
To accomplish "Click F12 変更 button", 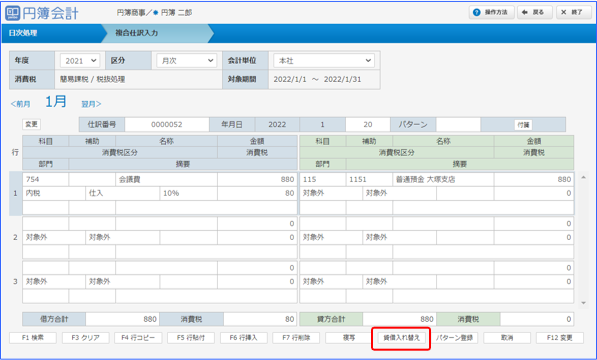I will pyautogui.click(x=560, y=338).
